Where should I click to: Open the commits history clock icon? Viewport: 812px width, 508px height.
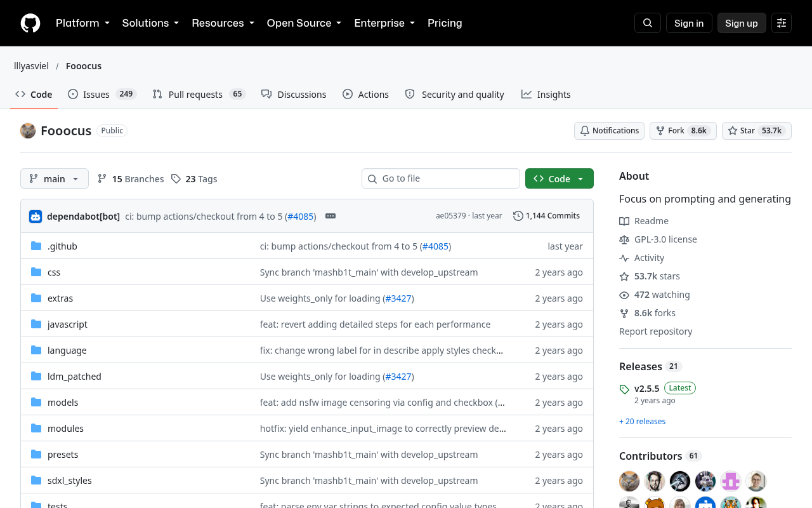pos(518,216)
